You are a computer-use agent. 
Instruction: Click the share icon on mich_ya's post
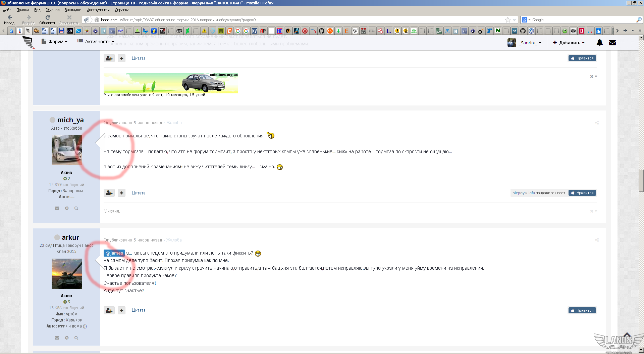pos(597,123)
